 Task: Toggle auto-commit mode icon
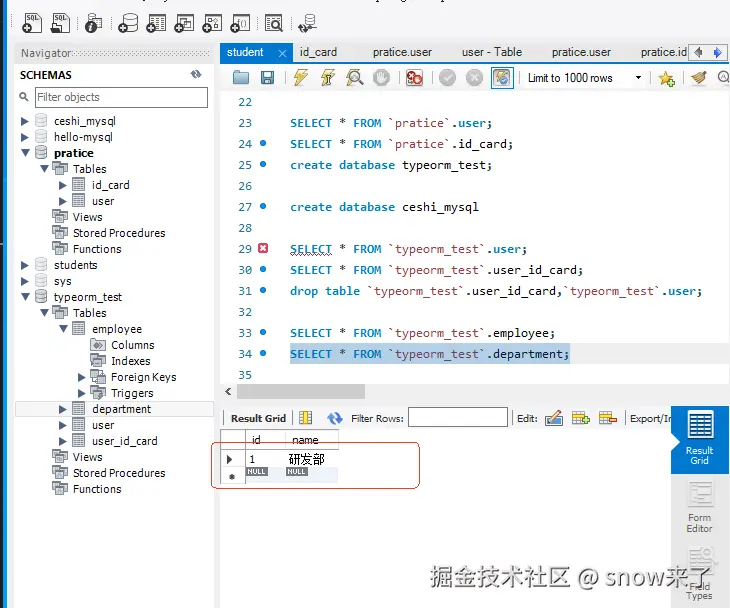(502, 78)
